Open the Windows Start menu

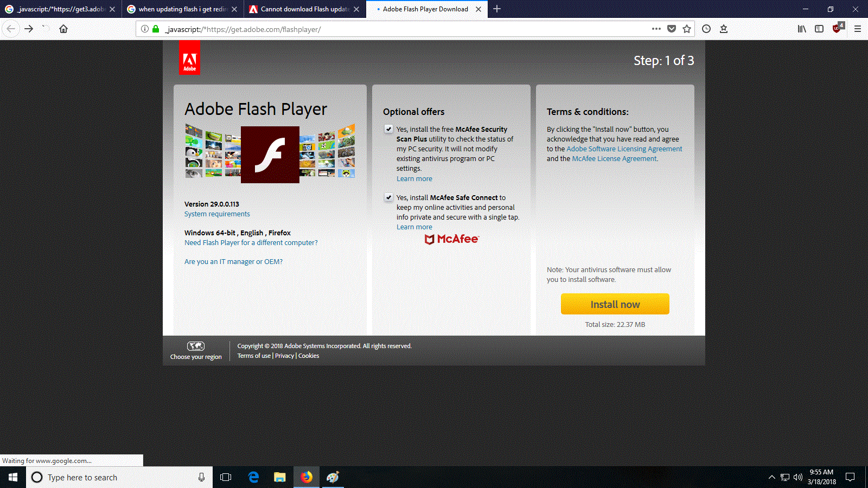pos(13,477)
